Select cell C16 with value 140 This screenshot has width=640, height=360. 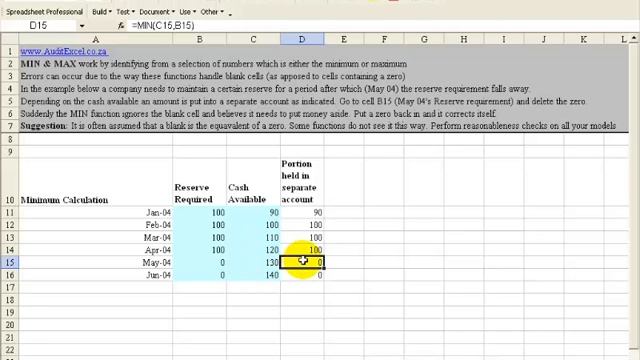click(253, 275)
